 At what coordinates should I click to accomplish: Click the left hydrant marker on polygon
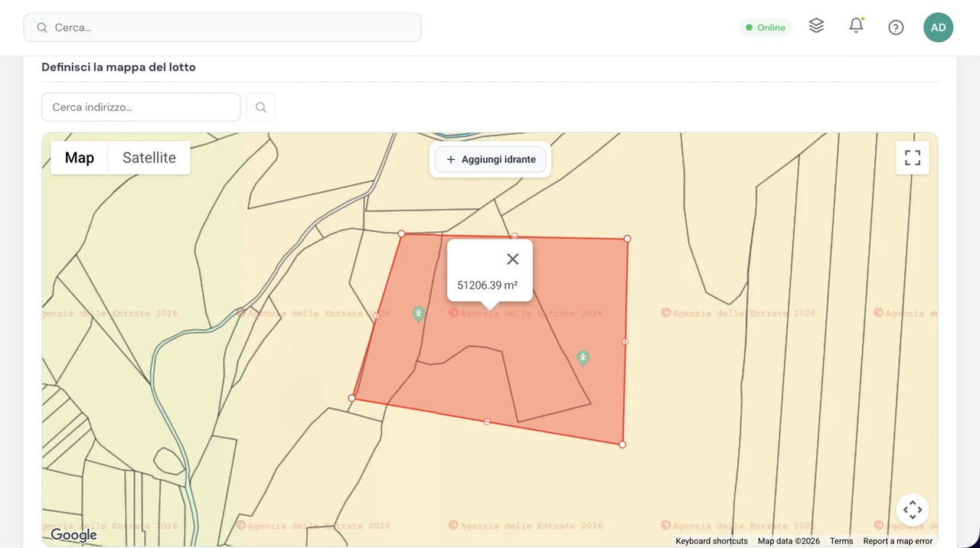coord(418,314)
